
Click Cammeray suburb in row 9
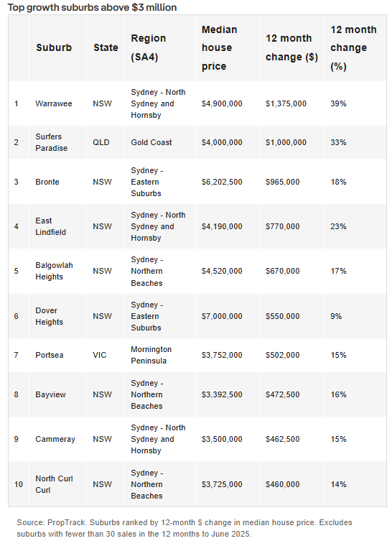pos(55,439)
